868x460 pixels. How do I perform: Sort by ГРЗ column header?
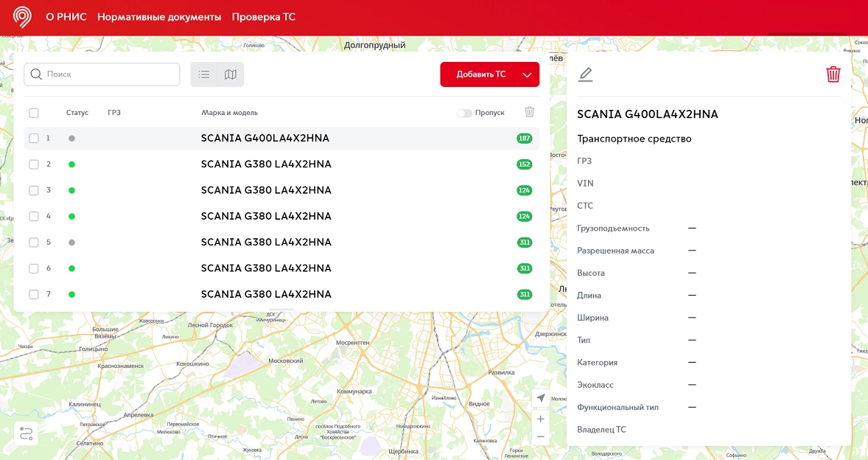tap(114, 113)
